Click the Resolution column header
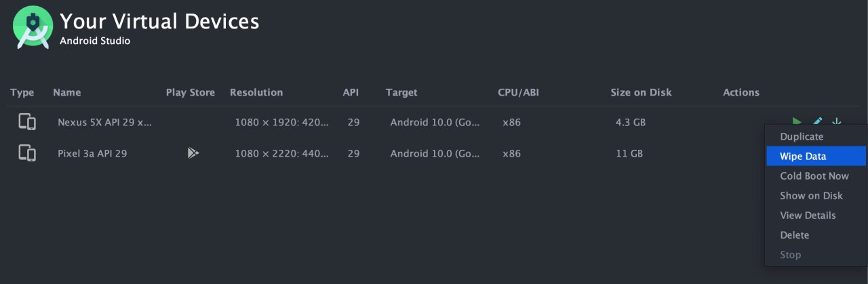The height and width of the screenshot is (284, 868). [x=256, y=93]
